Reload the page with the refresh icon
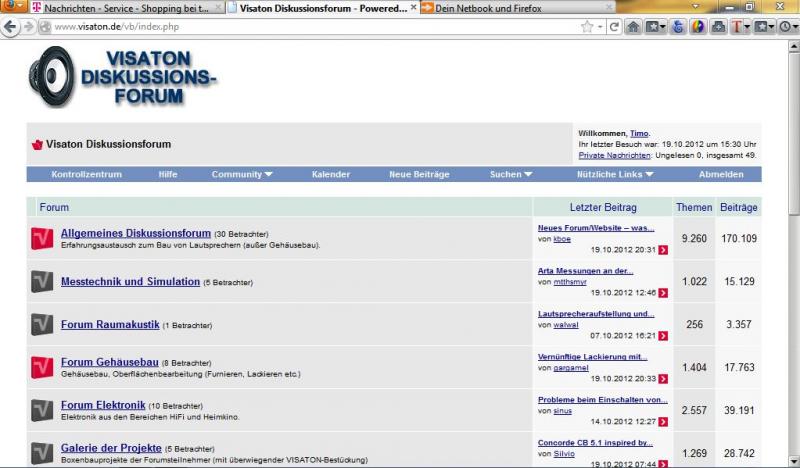 (x=614, y=27)
